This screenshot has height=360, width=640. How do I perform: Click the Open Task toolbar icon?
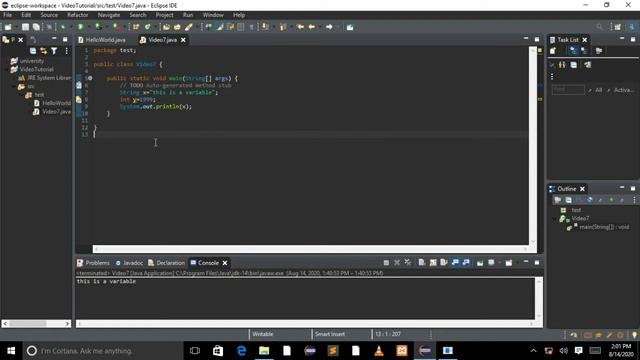coord(177,27)
